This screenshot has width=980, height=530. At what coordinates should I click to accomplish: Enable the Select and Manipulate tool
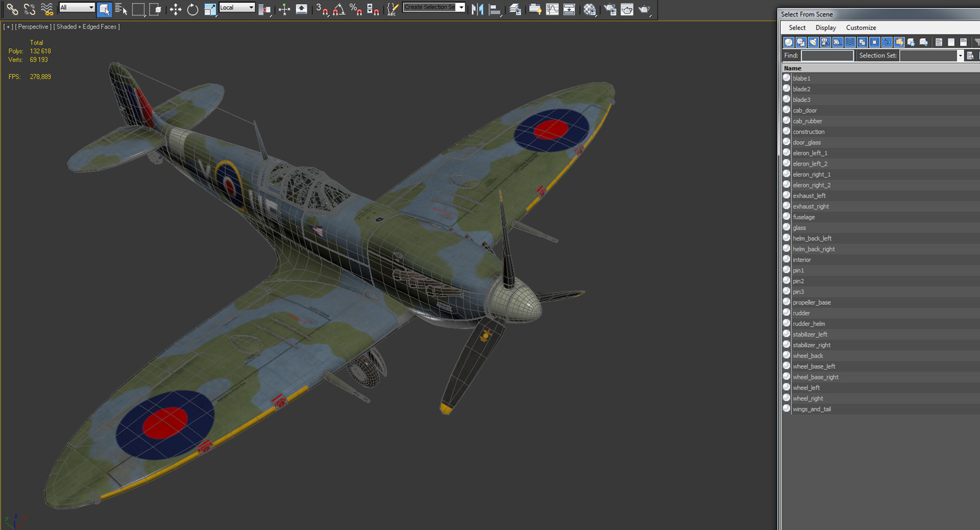[285, 9]
